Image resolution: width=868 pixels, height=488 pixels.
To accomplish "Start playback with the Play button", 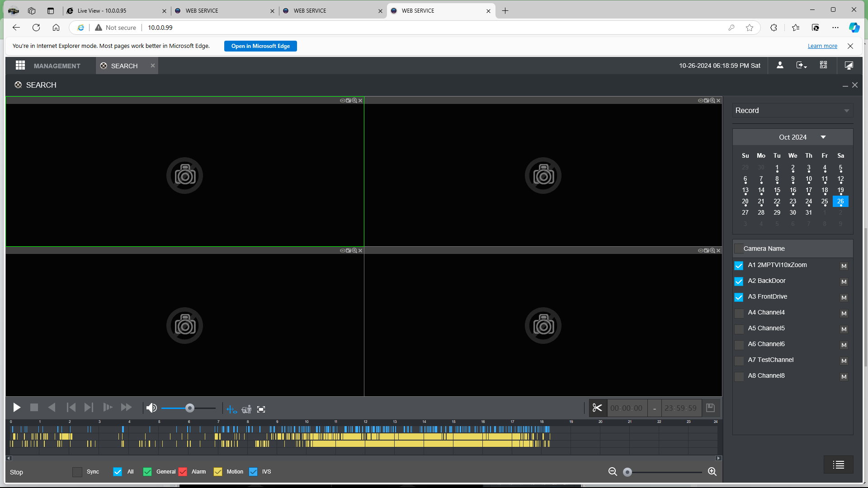I will (x=17, y=408).
